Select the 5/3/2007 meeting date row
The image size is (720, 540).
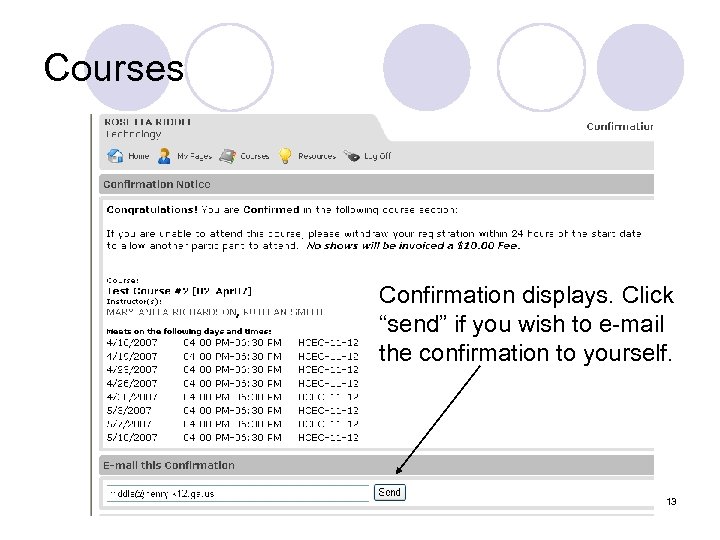[x=232, y=411]
